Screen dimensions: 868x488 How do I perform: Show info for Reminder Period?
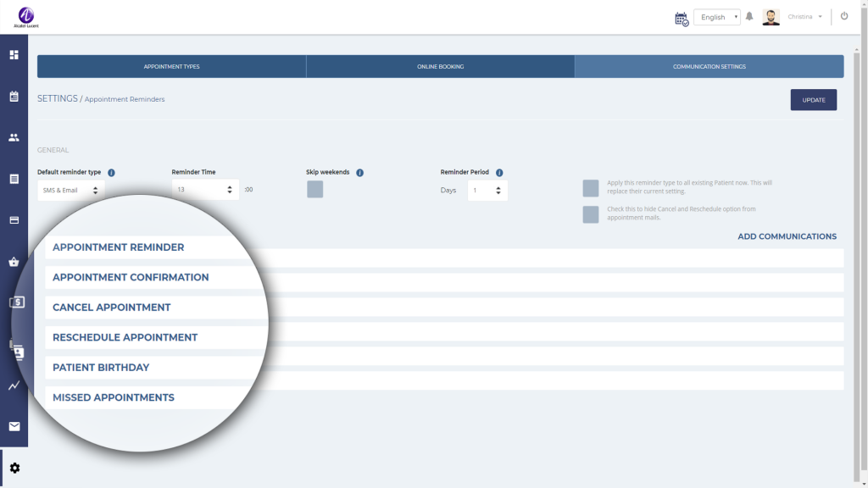[x=499, y=173]
